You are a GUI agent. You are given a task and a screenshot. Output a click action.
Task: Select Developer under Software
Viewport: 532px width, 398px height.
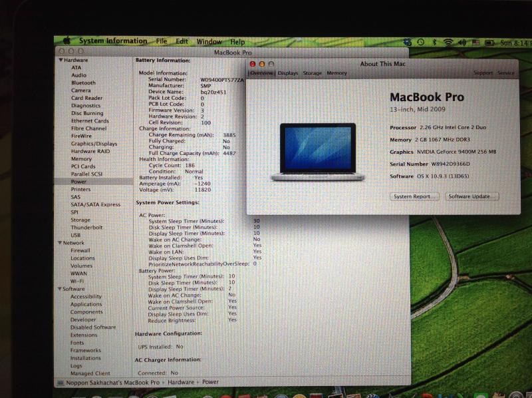tap(83, 319)
